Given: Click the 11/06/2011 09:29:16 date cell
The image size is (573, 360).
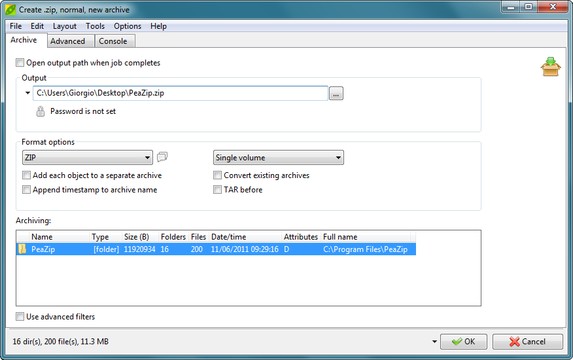Looking at the screenshot, I should coord(244,250).
